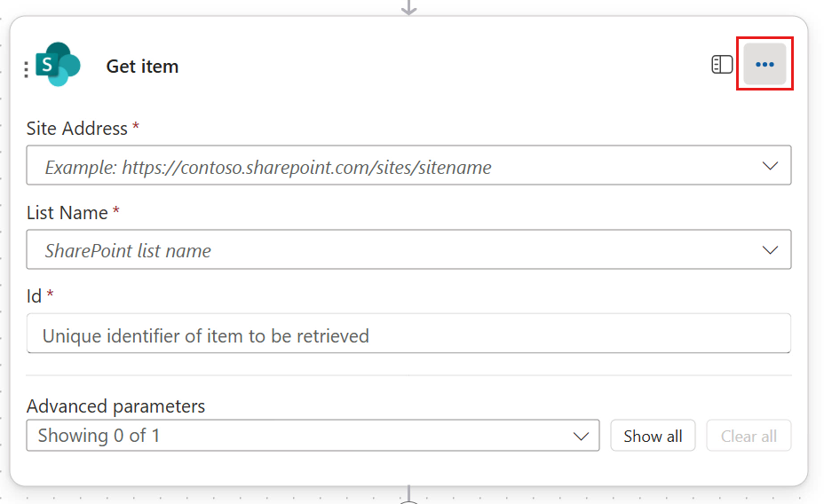Image resolution: width=824 pixels, height=504 pixels.
Task: Click the Site Address label
Action: click(77, 129)
